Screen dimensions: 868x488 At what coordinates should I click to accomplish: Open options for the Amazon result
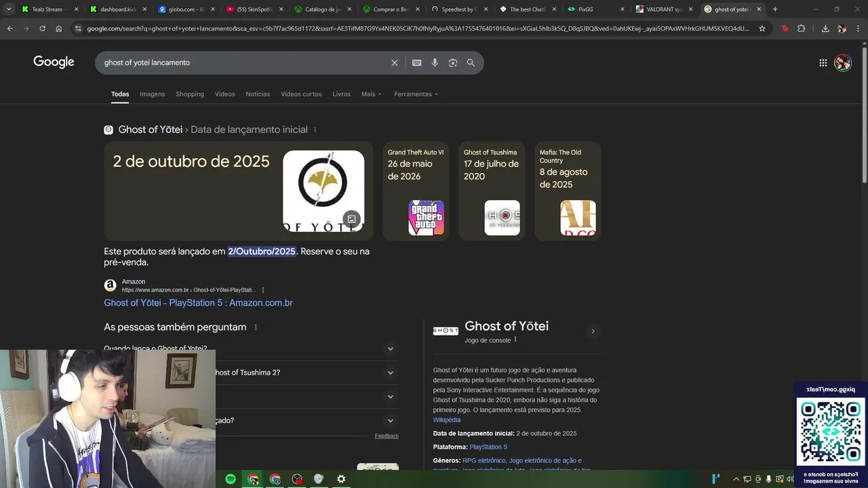point(263,290)
